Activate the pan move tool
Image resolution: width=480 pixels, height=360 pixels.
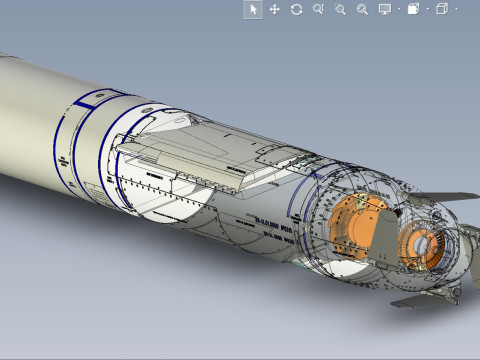click(274, 9)
